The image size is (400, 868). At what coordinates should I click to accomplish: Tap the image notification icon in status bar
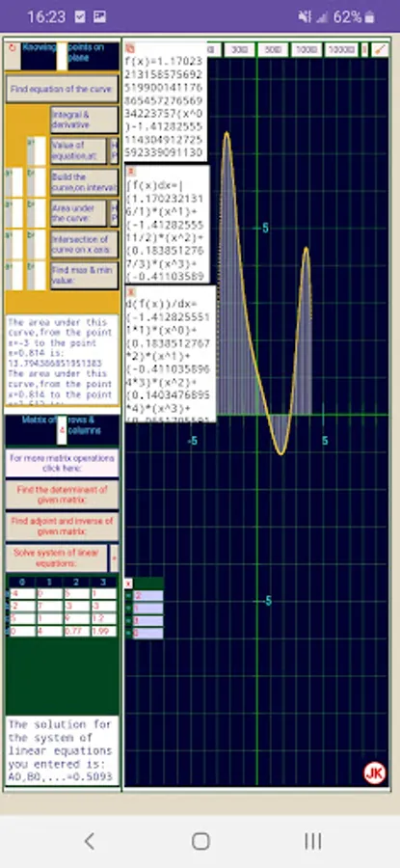pos(99,17)
